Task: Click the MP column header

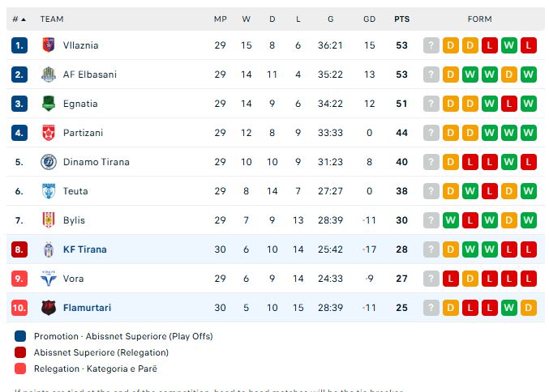Action: (221, 19)
